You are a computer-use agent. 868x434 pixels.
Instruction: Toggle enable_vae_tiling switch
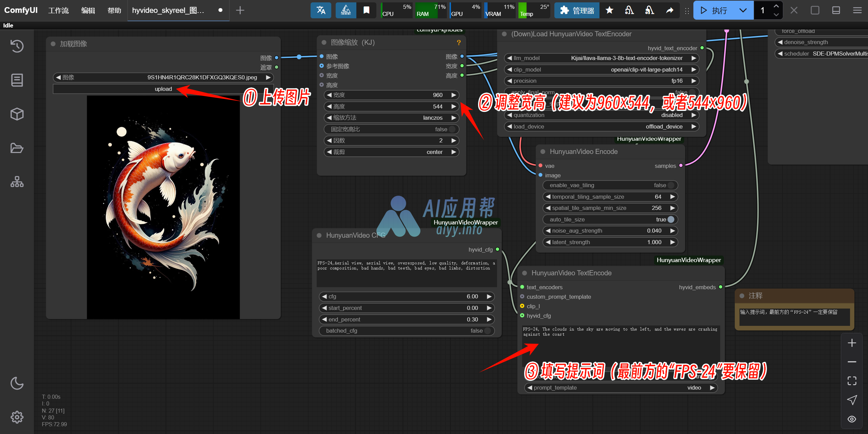coord(610,185)
